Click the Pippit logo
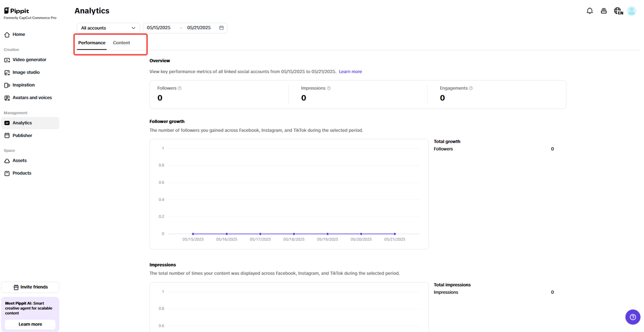 coord(17,11)
